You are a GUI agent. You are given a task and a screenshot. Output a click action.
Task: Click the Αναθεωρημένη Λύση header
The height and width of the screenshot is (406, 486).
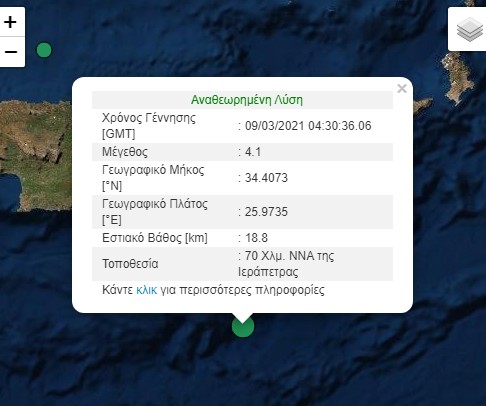(247, 100)
